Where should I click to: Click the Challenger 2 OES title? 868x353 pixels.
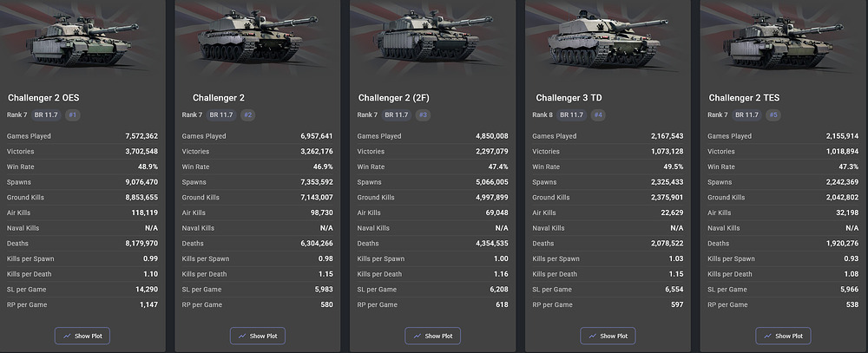(x=43, y=97)
